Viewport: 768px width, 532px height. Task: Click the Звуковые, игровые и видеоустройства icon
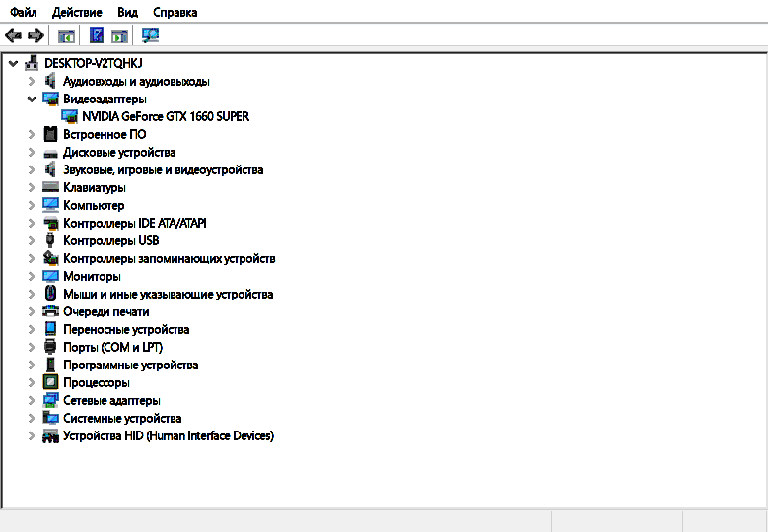tap(50, 169)
